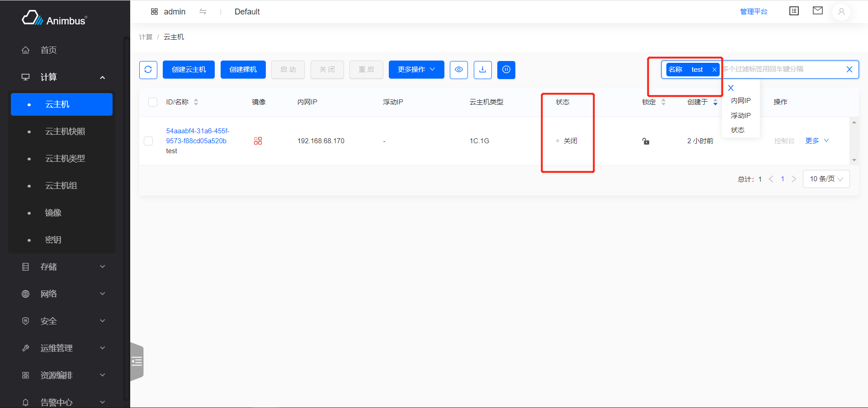Sort by 锁定 column arrows
This screenshot has width=868, height=408.
tap(663, 102)
